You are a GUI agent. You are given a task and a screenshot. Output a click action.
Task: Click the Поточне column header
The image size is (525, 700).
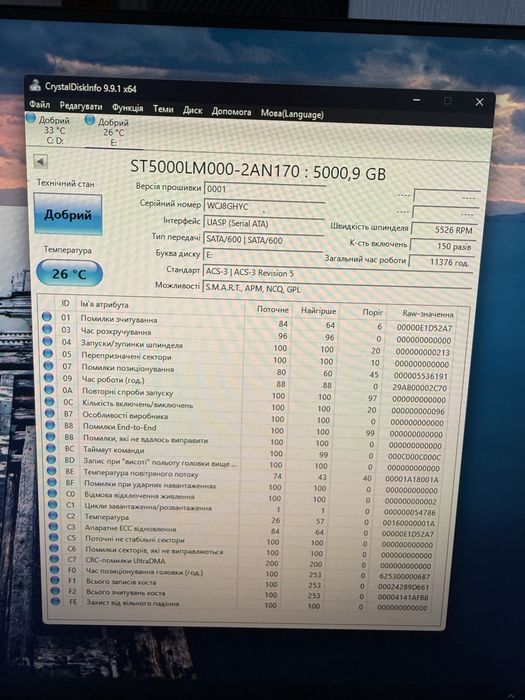point(273,309)
